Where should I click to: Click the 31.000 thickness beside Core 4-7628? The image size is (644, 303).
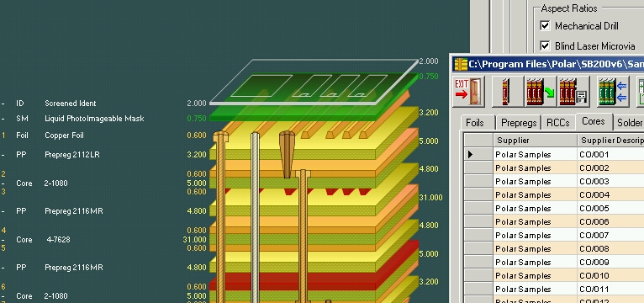click(x=195, y=239)
